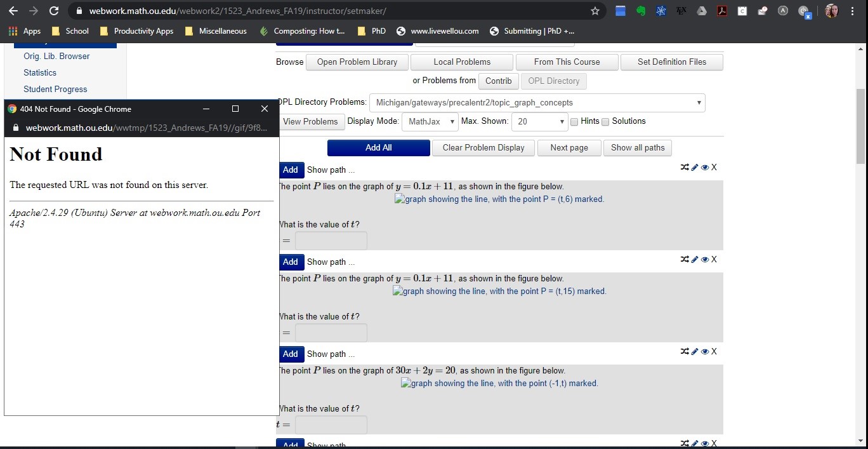The height and width of the screenshot is (449, 868).
Task: Add the (t,15) problem to the set
Action: point(291,262)
